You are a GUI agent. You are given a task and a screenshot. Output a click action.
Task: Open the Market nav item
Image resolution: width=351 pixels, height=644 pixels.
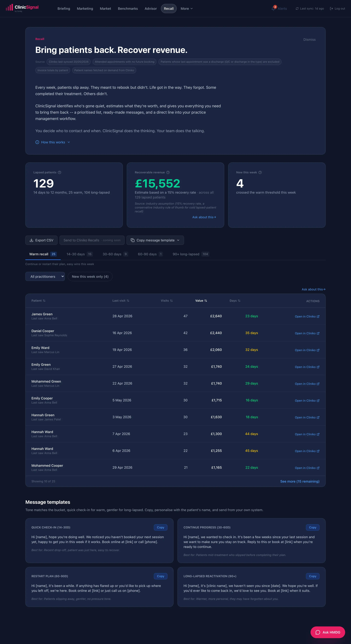coord(105,9)
